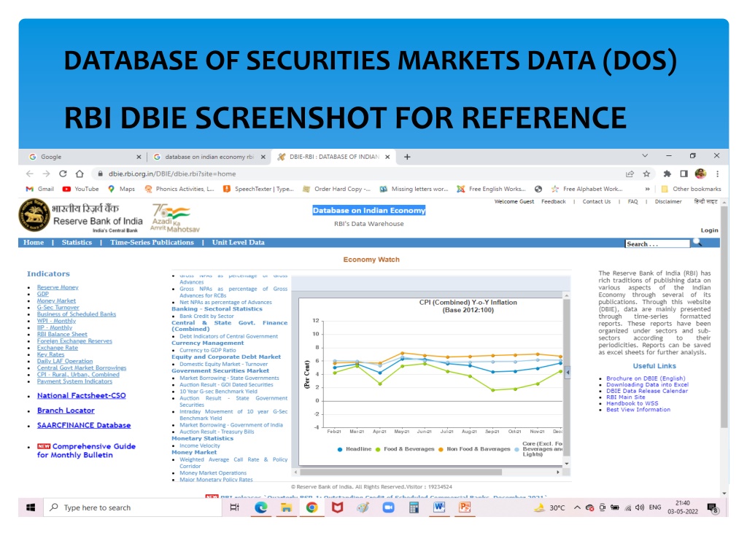
Task: Open the Branch Locator link
Action: 66,410
